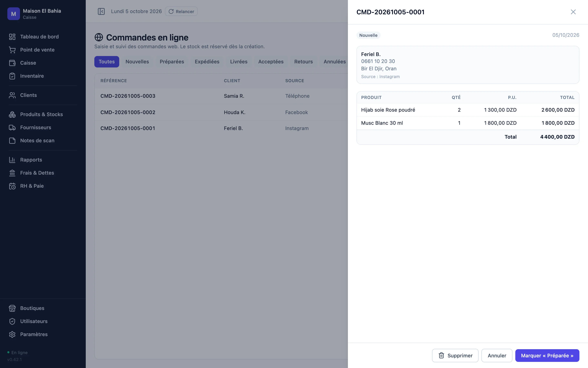The image size is (588, 368).
Task: Click the Nouvelle status badge
Action: [368, 35]
